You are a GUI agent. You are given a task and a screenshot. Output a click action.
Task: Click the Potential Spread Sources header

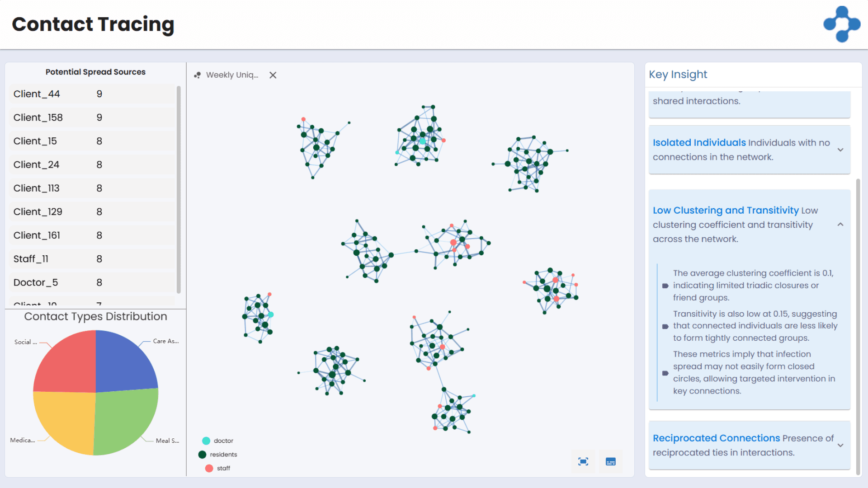click(95, 72)
